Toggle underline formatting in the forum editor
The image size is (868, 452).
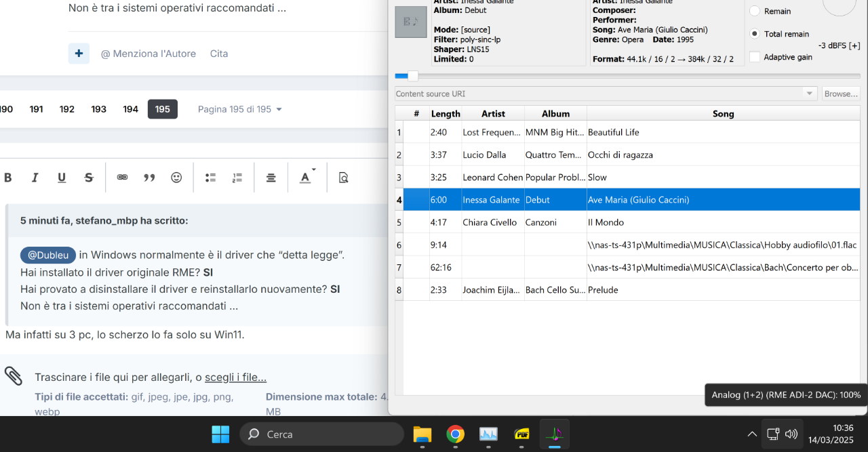[x=62, y=178]
